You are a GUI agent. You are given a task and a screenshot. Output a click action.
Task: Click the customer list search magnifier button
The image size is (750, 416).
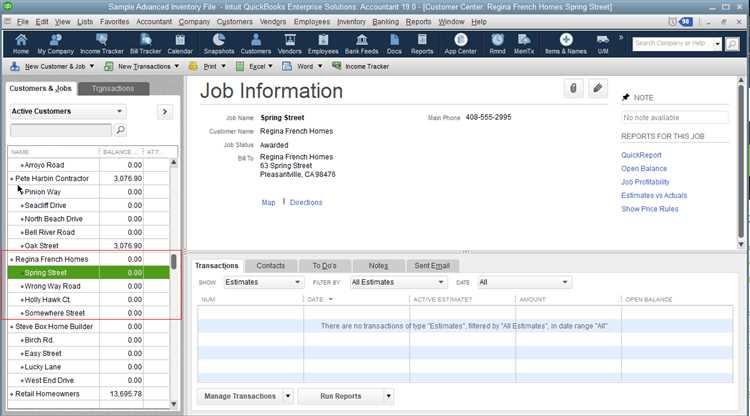[x=120, y=130]
